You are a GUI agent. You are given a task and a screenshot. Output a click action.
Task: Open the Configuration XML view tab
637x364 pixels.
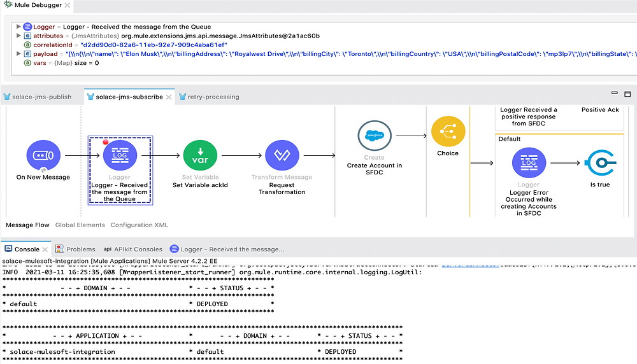tap(140, 225)
